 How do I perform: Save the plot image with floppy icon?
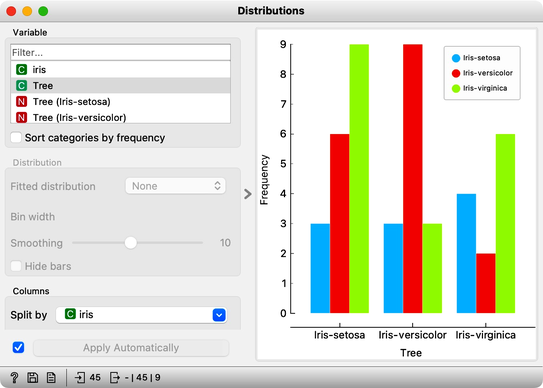click(33, 377)
